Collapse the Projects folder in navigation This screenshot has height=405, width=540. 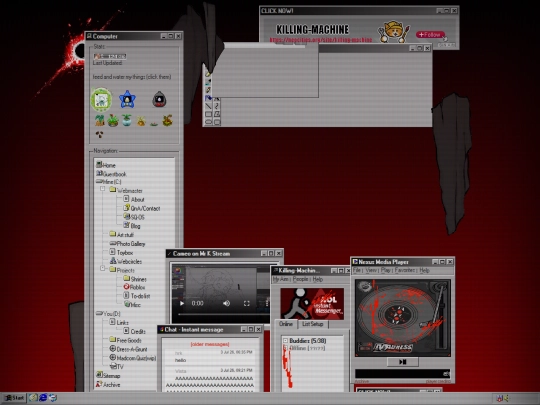[x=103, y=268]
